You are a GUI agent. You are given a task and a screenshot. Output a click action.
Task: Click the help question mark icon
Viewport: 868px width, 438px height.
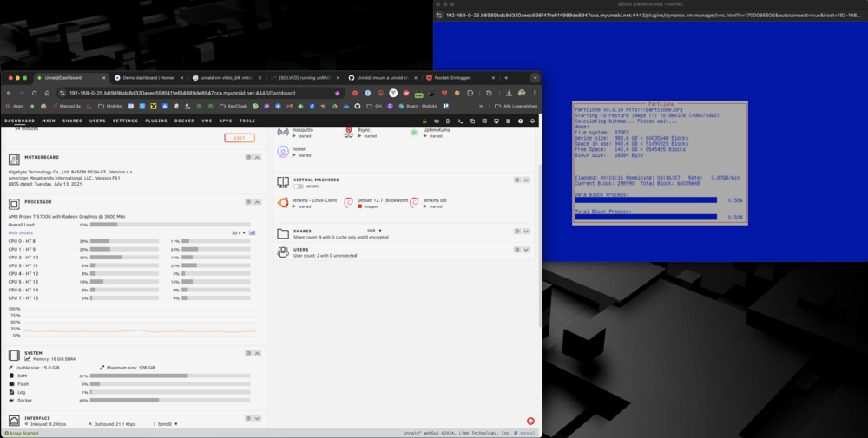(520, 121)
